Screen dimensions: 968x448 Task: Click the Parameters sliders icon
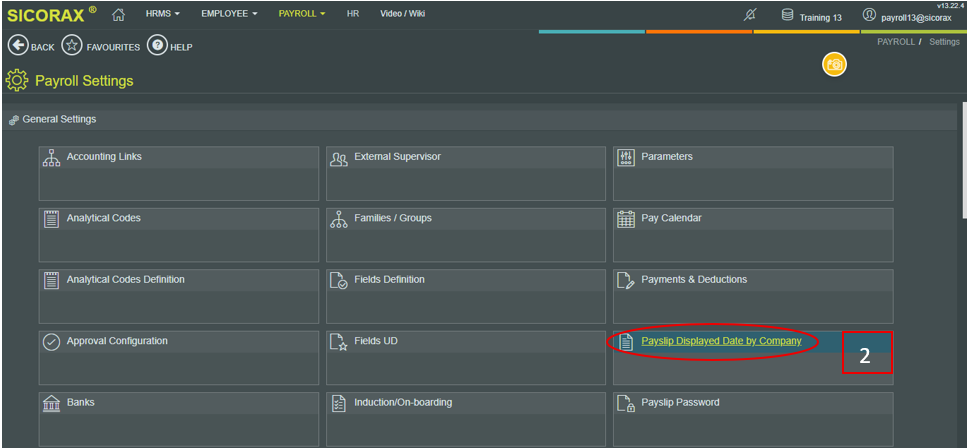tap(626, 158)
